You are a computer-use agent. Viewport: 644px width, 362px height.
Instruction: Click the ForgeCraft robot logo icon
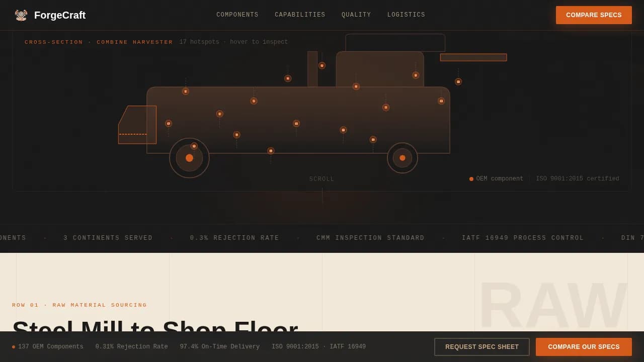[x=21, y=15]
